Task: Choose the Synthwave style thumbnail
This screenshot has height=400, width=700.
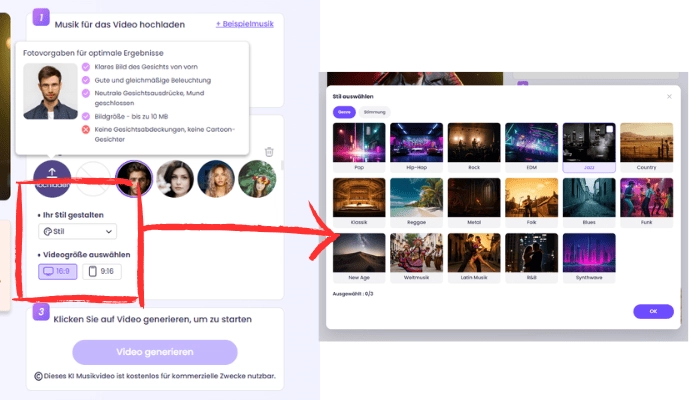Action: (x=588, y=253)
